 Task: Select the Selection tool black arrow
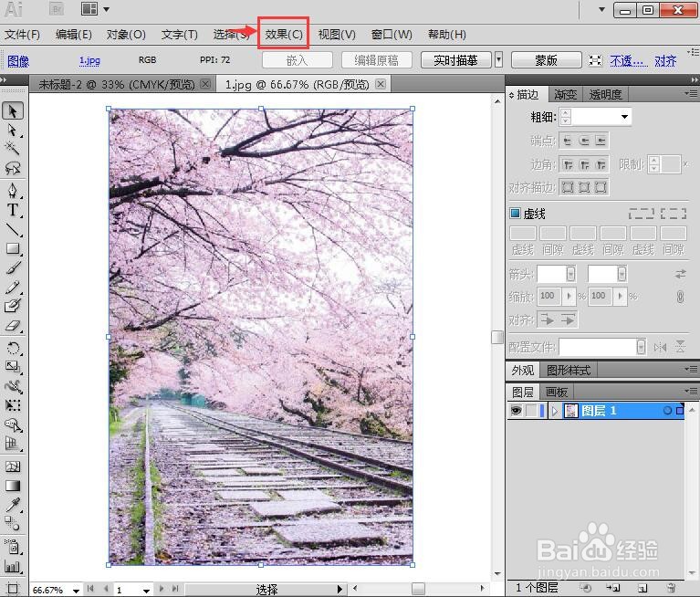point(13,110)
